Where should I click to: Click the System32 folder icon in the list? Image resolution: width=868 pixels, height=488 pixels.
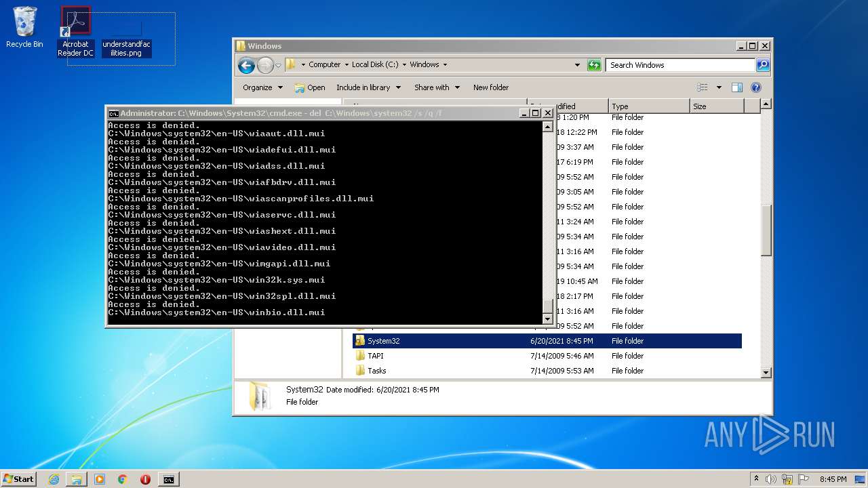pyautogui.click(x=360, y=341)
